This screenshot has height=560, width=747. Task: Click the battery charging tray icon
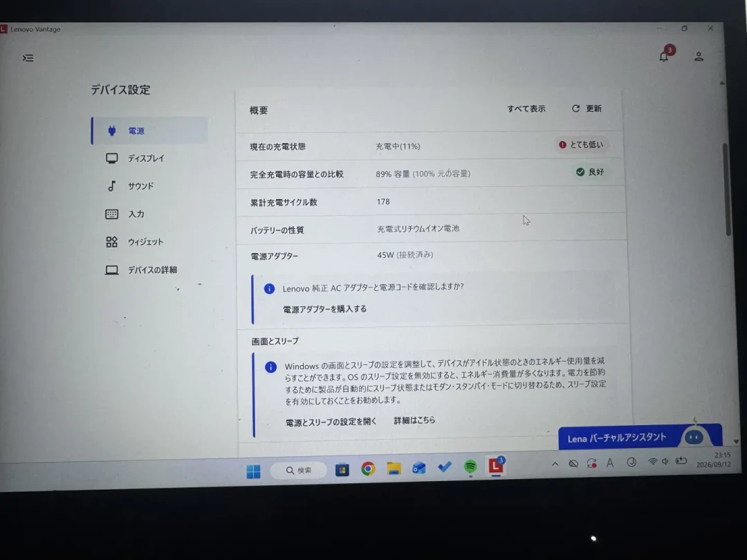pos(681,460)
